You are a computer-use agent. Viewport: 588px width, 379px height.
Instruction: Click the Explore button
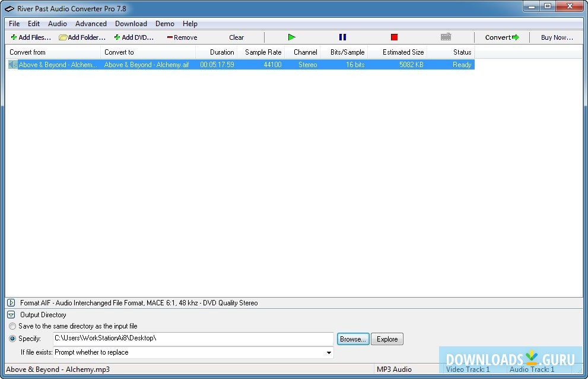[387, 339]
